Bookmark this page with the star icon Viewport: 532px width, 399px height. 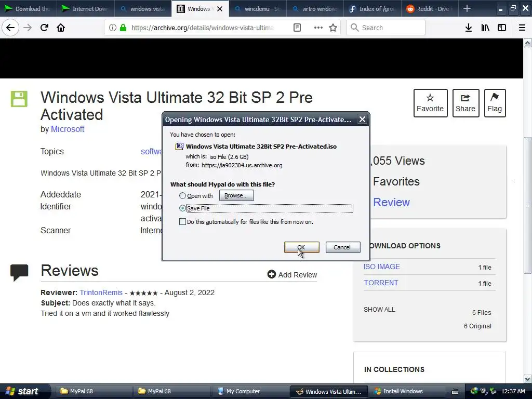[333, 28]
